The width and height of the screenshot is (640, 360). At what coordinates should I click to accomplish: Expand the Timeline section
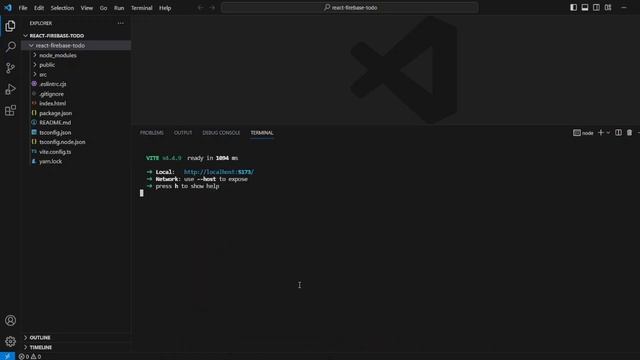point(76,347)
